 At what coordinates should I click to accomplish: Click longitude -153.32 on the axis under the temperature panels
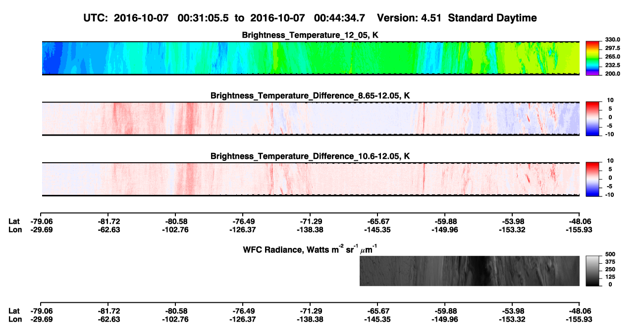click(x=512, y=230)
